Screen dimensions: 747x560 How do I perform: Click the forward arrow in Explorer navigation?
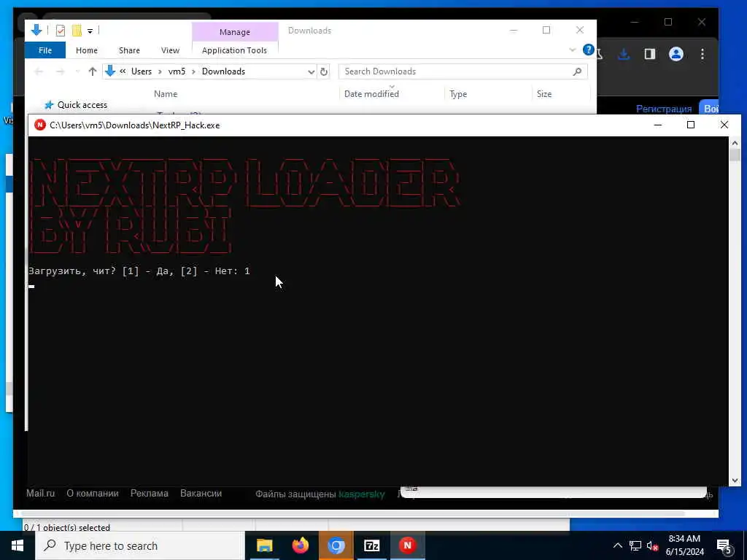(x=60, y=71)
